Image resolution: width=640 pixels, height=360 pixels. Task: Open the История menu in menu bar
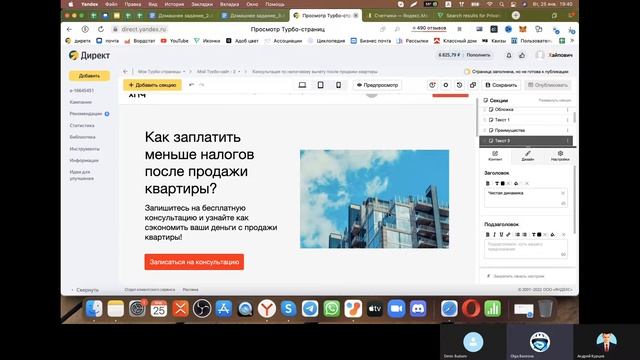[x=174, y=4]
